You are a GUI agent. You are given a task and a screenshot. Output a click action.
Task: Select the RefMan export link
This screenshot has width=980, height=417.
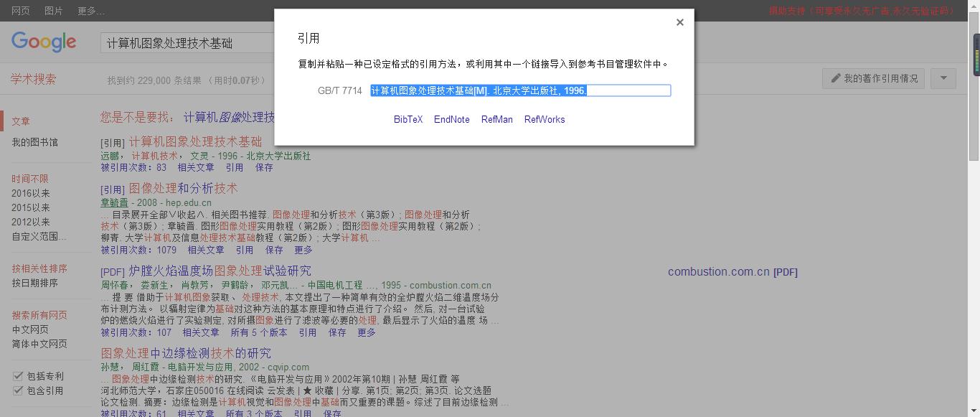(496, 119)
